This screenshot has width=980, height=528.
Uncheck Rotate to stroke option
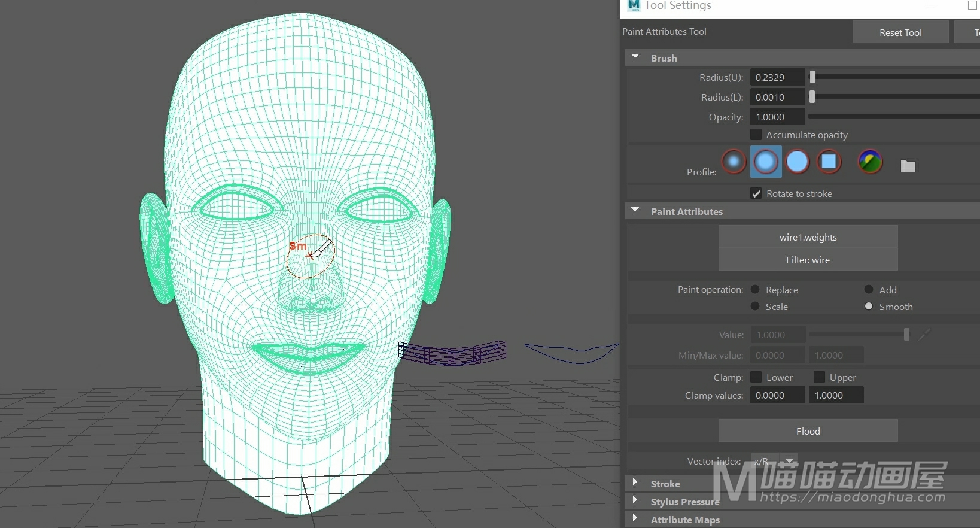[x=756, y=193]
